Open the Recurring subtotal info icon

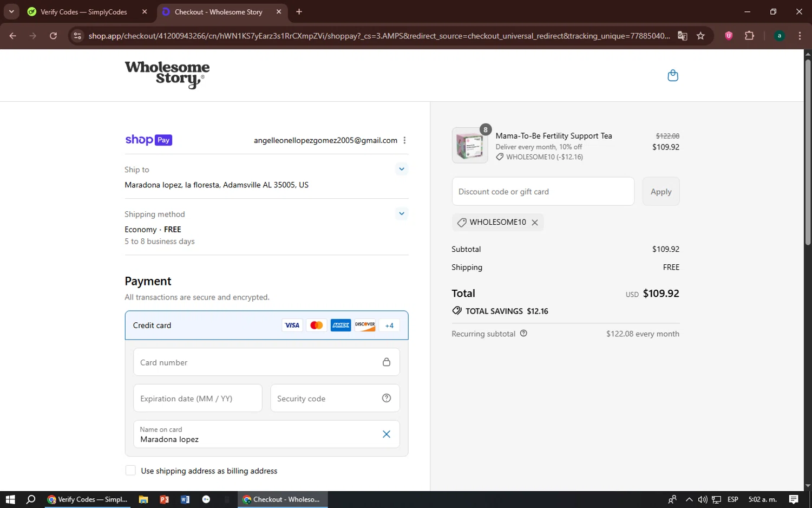[523, 334]
